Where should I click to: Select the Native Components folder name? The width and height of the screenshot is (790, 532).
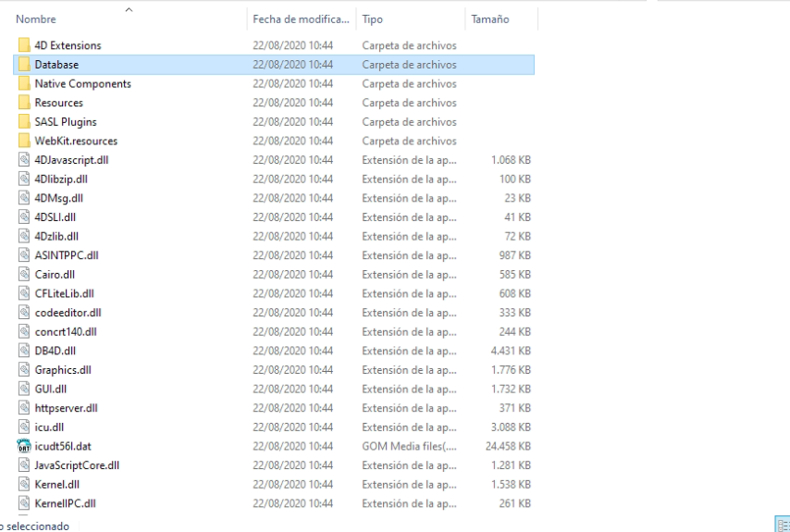point(82,83)
